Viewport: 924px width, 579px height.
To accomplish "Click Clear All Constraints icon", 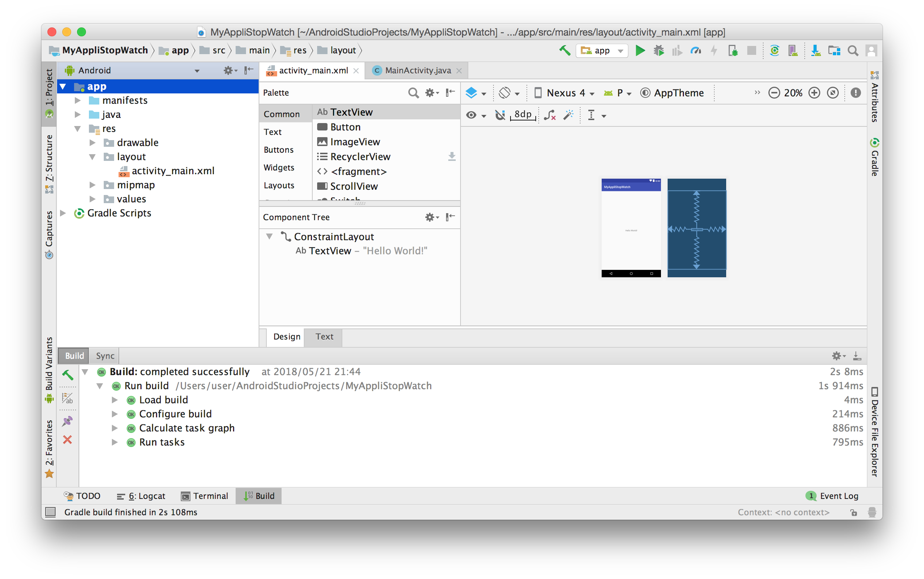I will click(550, 115).
